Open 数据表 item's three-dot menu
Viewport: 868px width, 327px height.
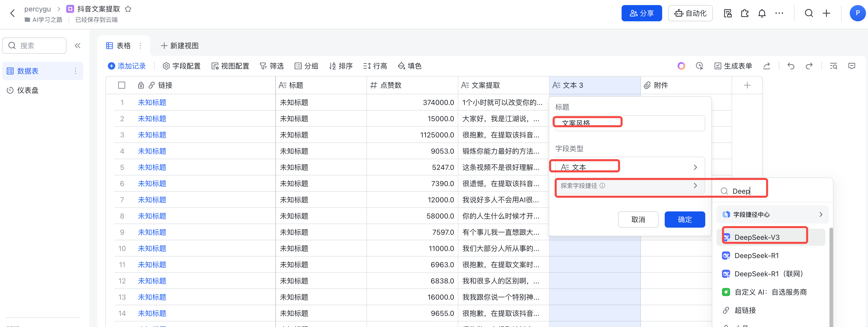click(76, 71)
